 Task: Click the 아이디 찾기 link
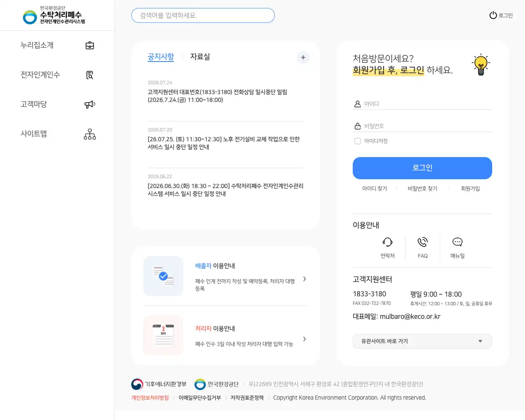coord(374,189)
